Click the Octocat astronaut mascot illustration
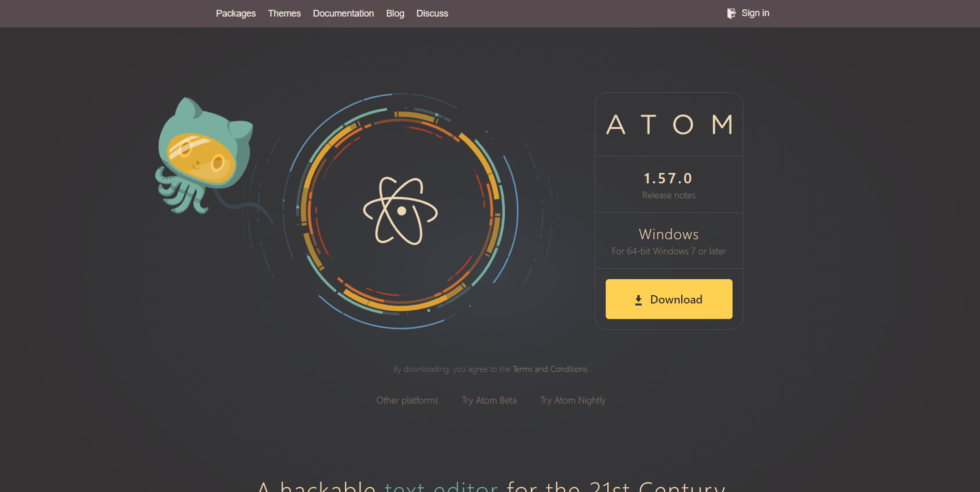The width and height of the screenshot is (980, 492). [205, 155]
